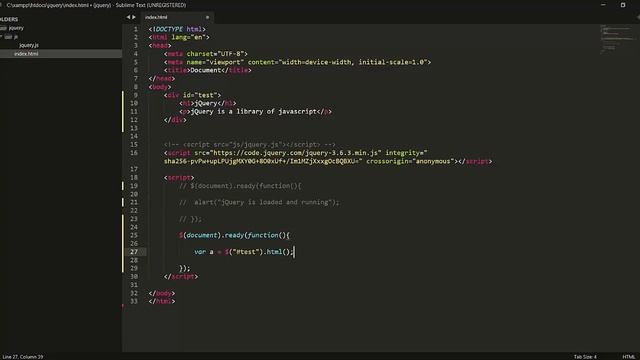Click the h1 jQuery heading line
Screen dimensions: 640x360
pyautogui.click(x=207, y=103)
